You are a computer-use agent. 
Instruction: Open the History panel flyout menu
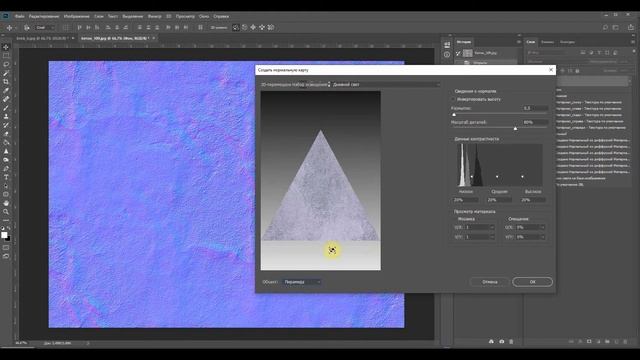point(519,42)
